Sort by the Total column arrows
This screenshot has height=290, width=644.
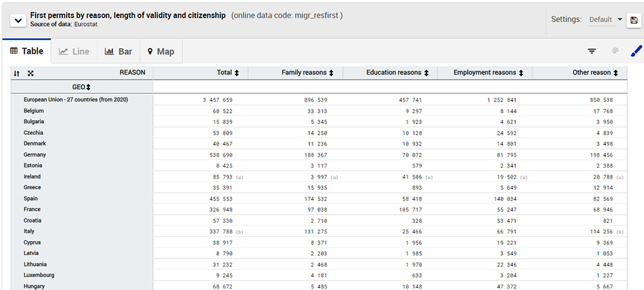click(x=237, y=72)
